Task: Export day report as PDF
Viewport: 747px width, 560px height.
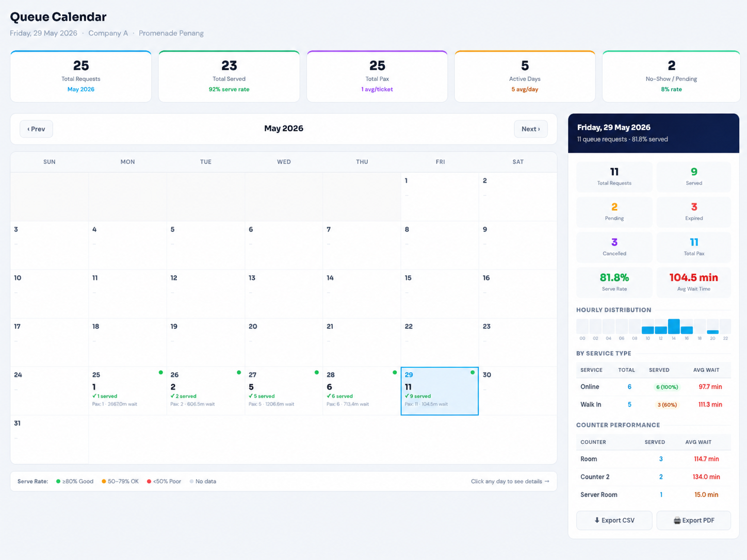Action: 693,520
